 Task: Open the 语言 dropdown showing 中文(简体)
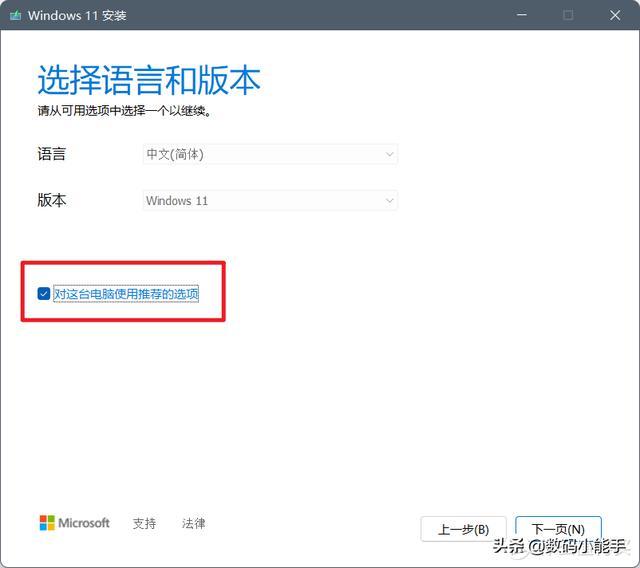(270, 154)
